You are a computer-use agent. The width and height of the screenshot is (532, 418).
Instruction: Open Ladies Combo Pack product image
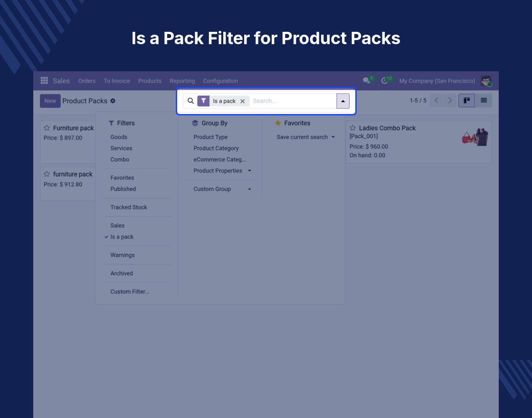(475, 137)
